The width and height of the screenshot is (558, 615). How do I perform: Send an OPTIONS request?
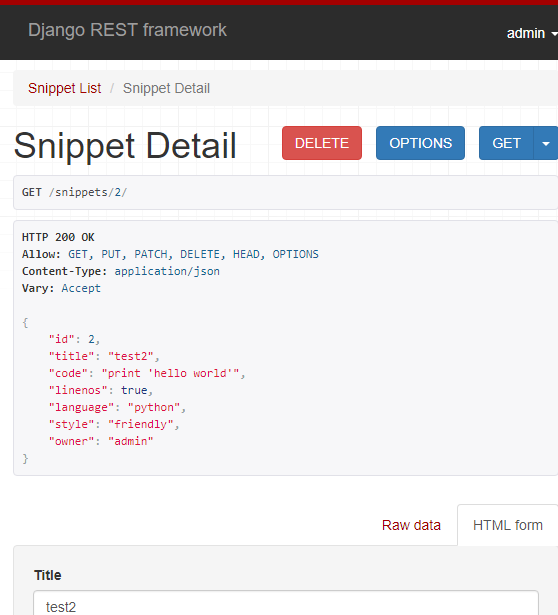[420, 143]
